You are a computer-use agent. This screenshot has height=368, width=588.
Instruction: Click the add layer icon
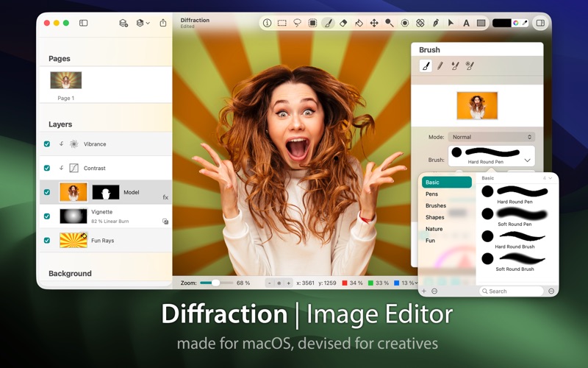123,23
